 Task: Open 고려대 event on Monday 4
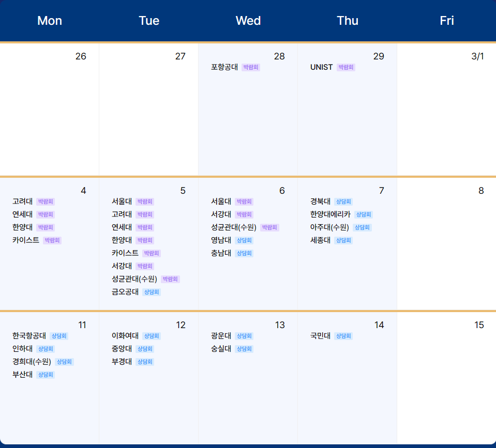click(x=22, y=202)
